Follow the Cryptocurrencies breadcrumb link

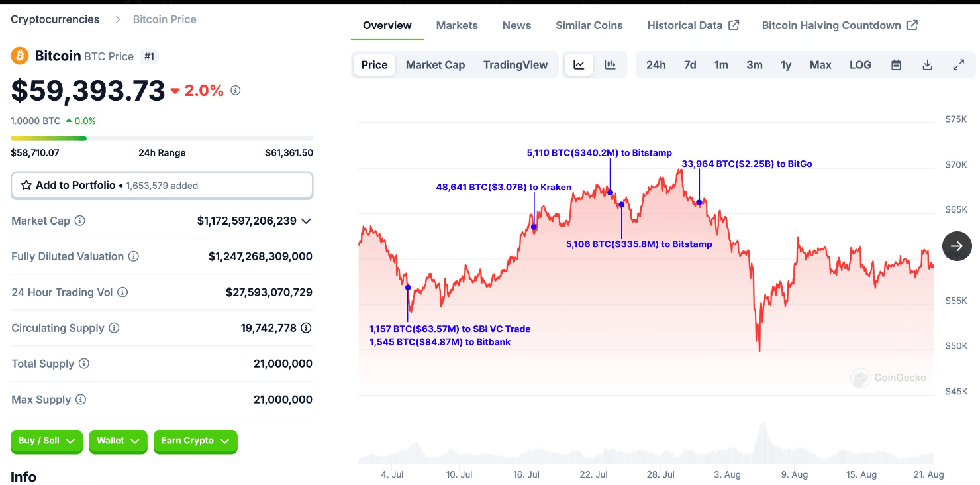tap(55, 19)
